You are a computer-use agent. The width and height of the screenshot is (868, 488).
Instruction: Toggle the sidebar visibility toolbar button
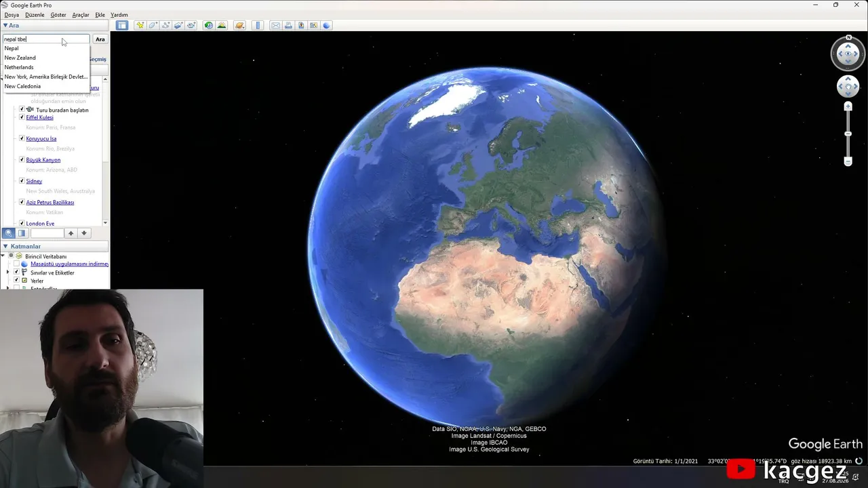pyautogui.click(x=122, y=26)
